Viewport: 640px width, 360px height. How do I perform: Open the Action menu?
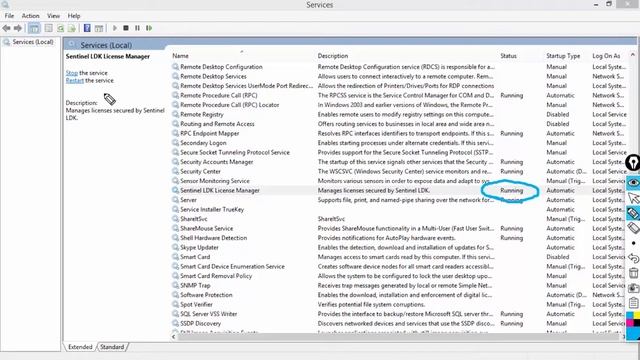click(x=31, y=16)
